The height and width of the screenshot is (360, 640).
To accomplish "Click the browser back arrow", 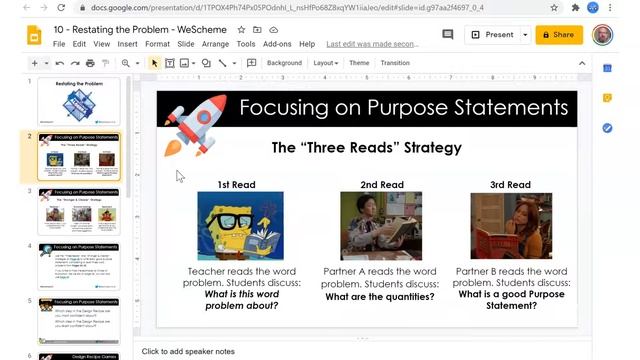I will pos(27,7).
